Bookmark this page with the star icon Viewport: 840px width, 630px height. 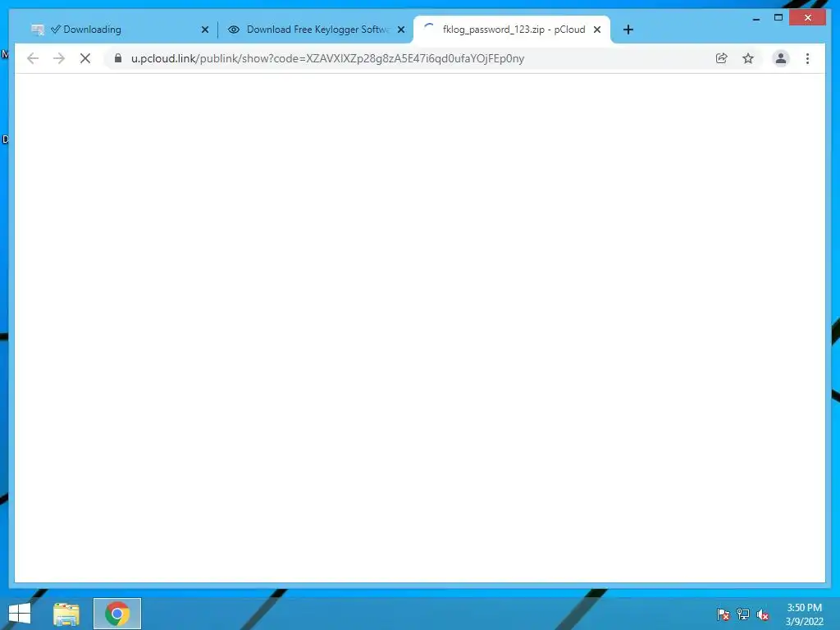tap(748, 58)
